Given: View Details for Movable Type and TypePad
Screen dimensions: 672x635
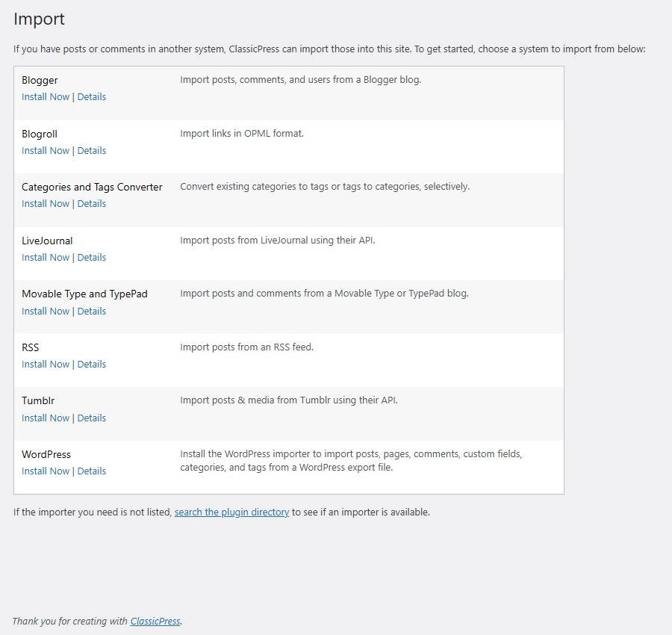Looking at the screenshot, I should [x=91, y=312].
